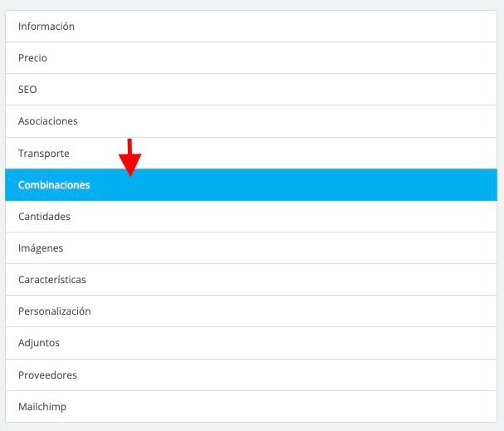This screenshot has height=431, width=504.
Task: Choose the stock quantities entry below Combinaciones
Action: (251, 217)
